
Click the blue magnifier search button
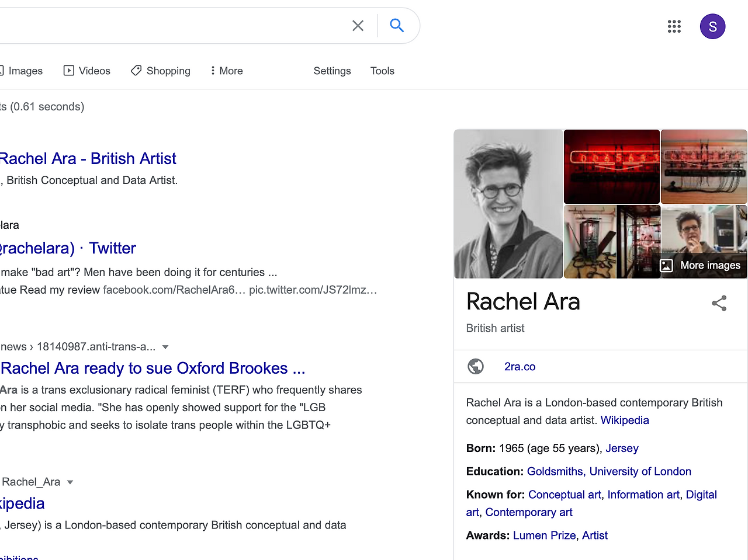click(x=397, y=26)
